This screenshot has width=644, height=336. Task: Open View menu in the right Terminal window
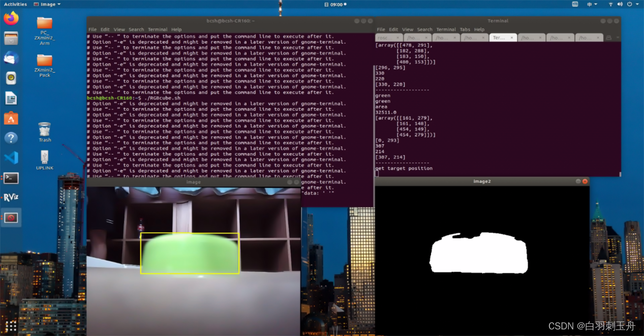coord(408,29)
